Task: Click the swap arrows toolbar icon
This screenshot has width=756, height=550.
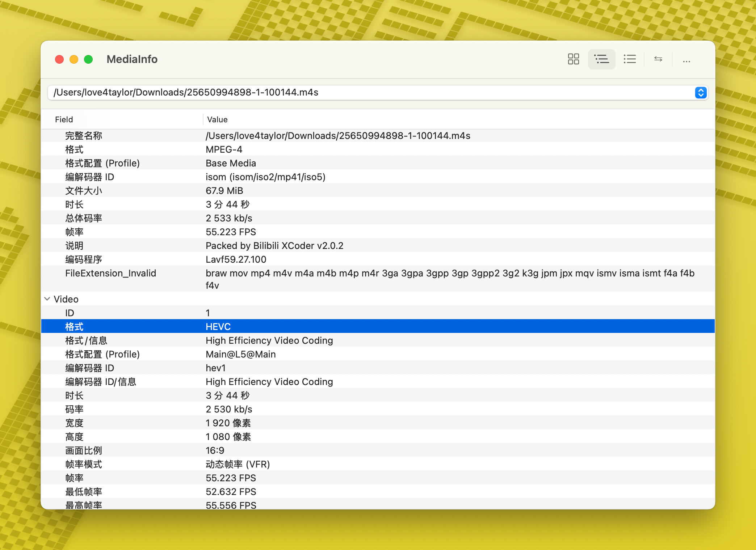Action: [658, 59]
